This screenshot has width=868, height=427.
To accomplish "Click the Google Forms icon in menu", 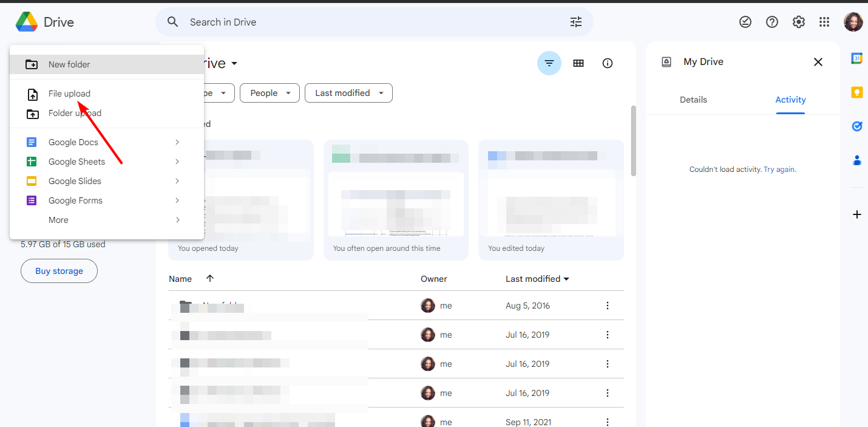I will pyautogui.click(x=32, y=200).
